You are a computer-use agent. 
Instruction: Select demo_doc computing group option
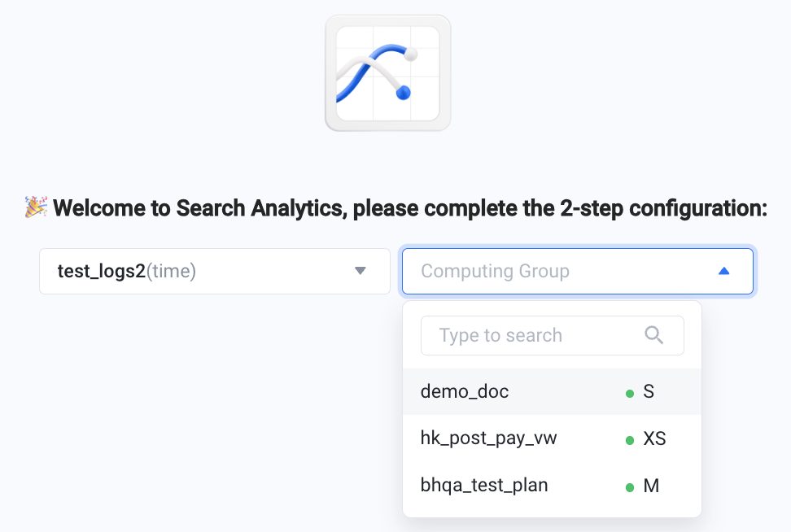(x=552, y=392)
